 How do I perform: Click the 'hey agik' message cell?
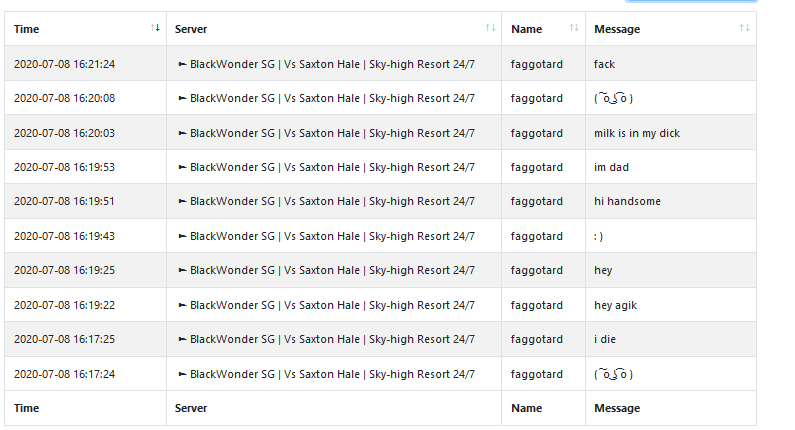pyautogui.click(x=671, y=305)
